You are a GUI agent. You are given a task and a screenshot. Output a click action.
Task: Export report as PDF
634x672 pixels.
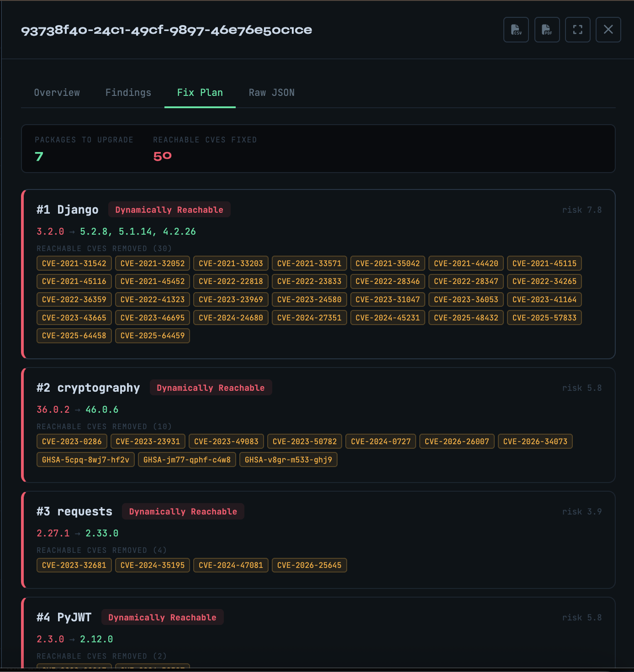(x=547, y=30)
